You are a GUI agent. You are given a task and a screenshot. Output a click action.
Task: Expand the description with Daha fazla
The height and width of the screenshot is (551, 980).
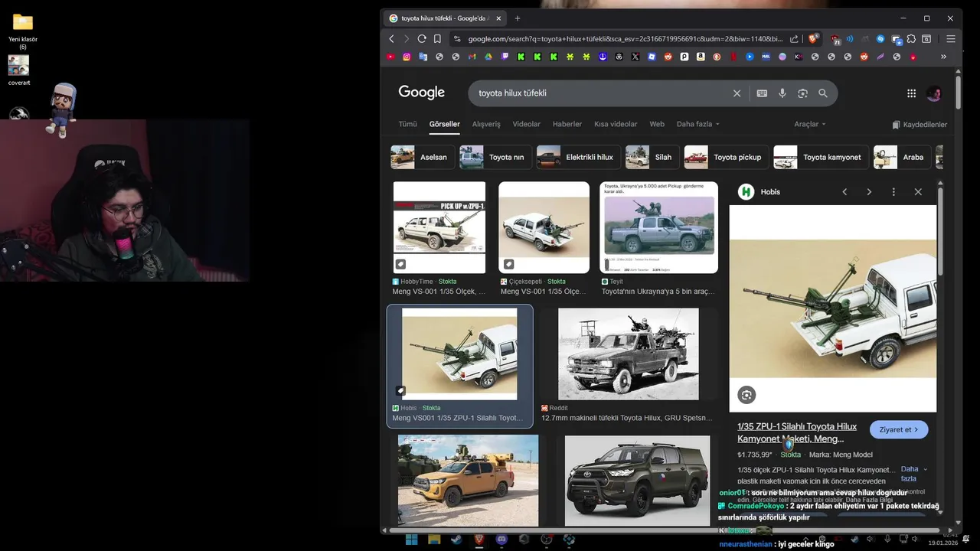click(x=913, y=474)
